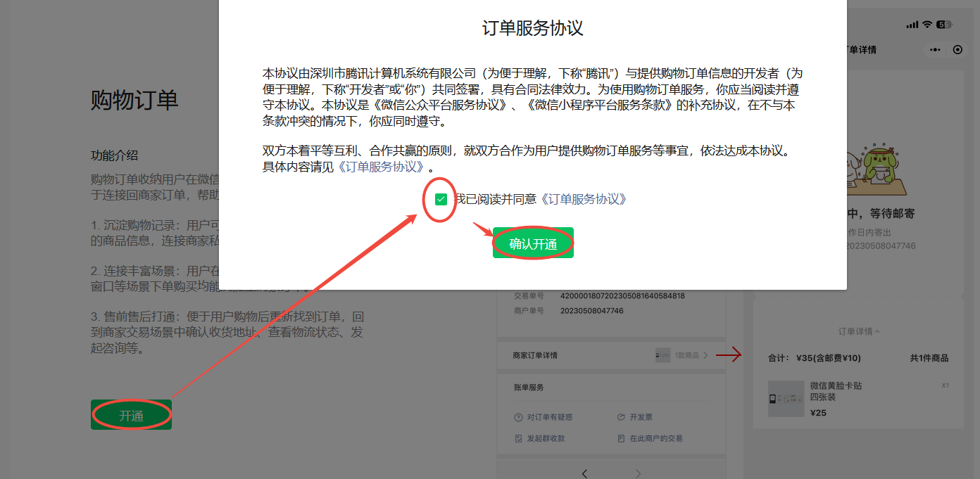Click the 账单服务 section heading
Image resolution: width=980 pixels, height=479 pixels.
coord(529,388)
